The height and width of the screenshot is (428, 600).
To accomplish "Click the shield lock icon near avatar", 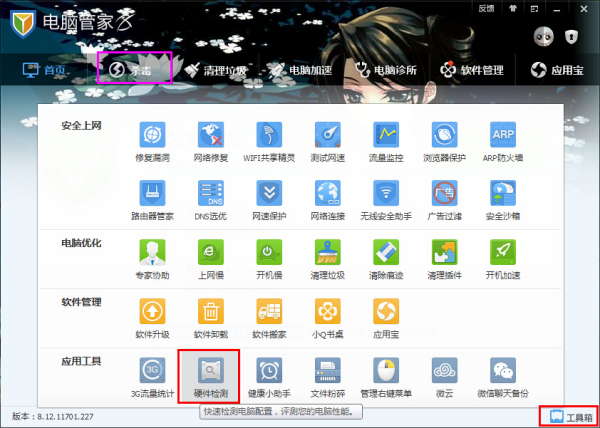I will click(x=571, y=37).
